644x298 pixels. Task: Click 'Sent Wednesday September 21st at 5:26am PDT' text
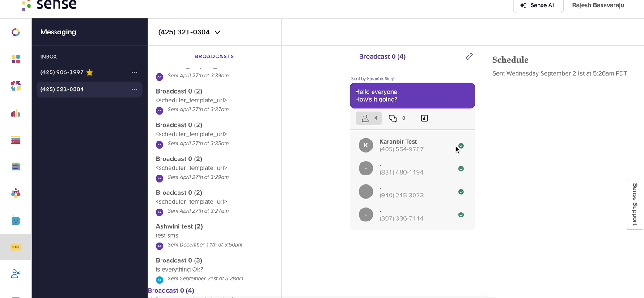click(x=560, y=73)
